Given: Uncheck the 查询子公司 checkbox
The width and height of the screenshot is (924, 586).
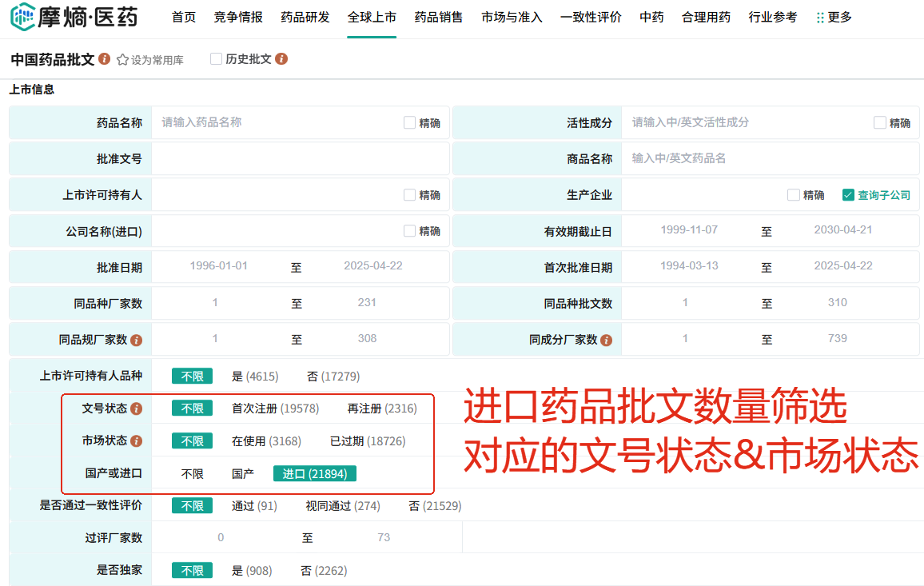Looking at the screenshot, I should (x=848, y=195).
